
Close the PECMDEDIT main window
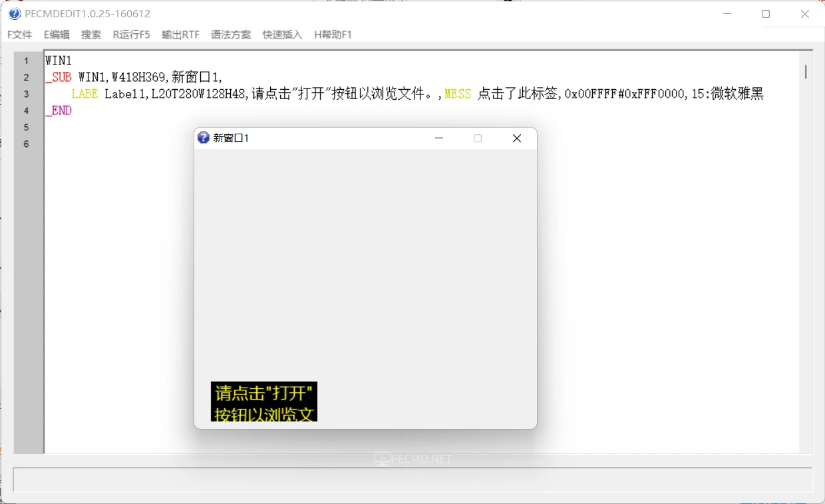pos(805,14)
